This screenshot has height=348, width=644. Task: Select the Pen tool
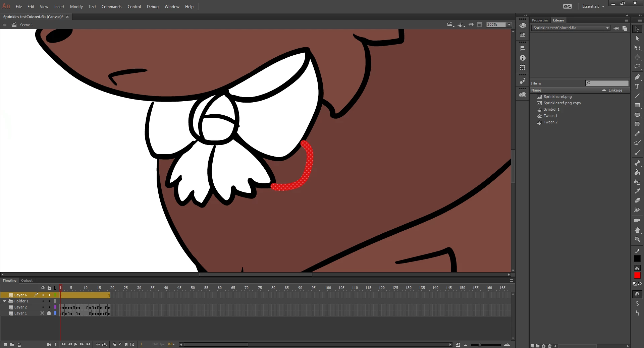coord(637,77)
